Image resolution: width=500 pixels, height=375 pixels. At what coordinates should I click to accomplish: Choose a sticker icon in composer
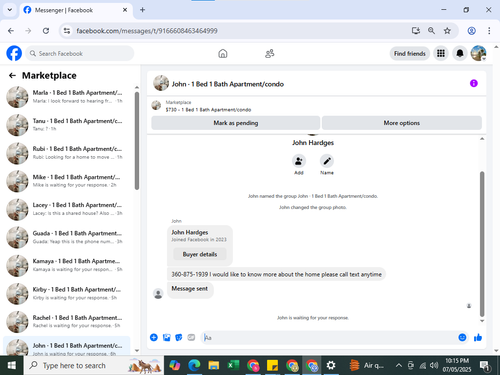[x=179, y=337]
